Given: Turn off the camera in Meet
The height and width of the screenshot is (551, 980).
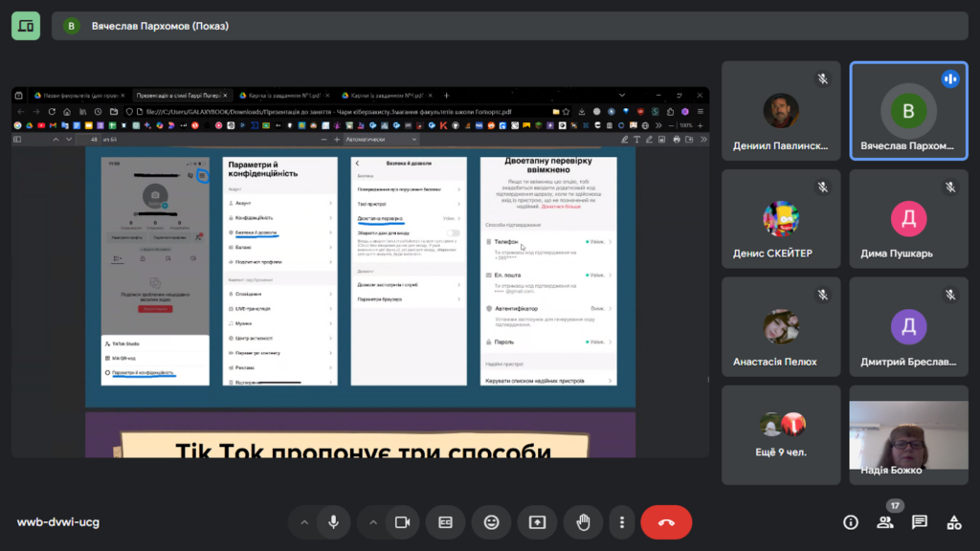Looking at the screenshot, I should pos(403,522).
